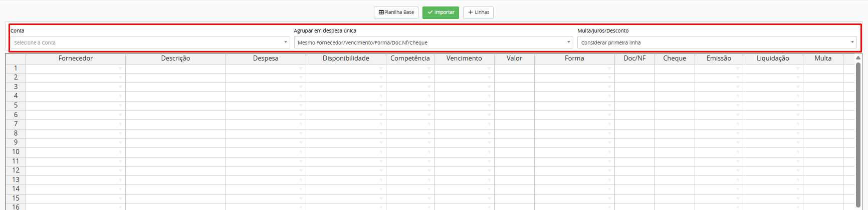The width and height of the screenshot is (868, 210).
Task: Click the Despesa column header
Action: tap(266, 58)
